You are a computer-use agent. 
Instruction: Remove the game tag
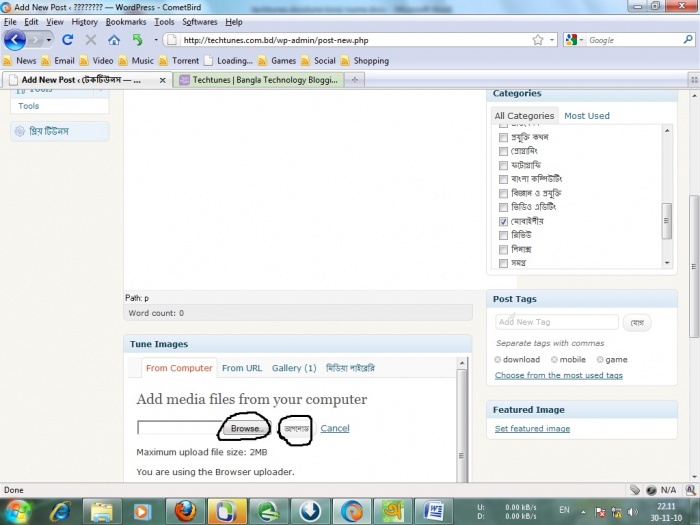click(x=600, y=359)
